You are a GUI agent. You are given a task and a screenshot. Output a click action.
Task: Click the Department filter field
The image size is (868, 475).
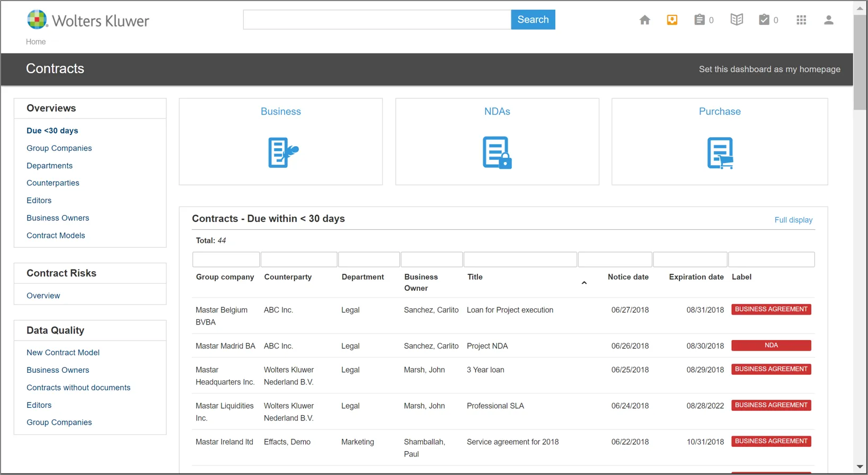(369, 259)
